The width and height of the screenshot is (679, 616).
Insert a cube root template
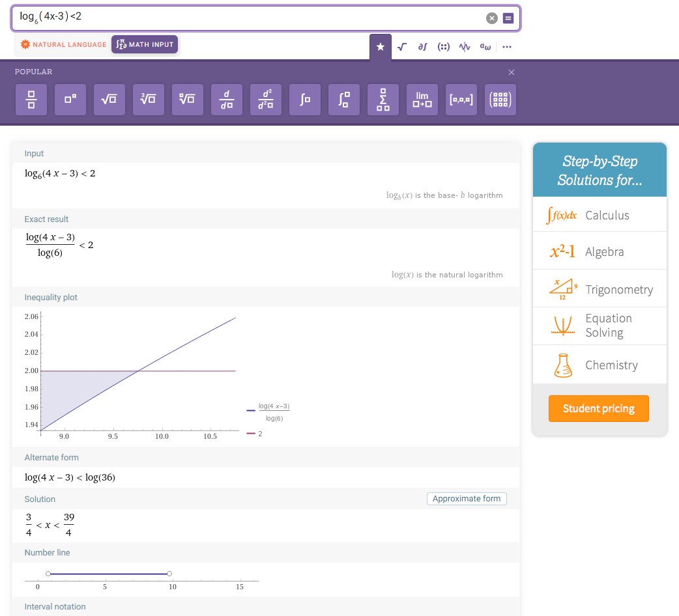click(x=149, y=100)
